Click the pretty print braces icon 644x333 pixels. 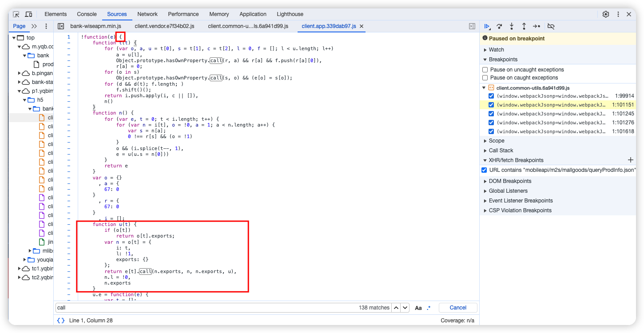[x=61, y=320]
